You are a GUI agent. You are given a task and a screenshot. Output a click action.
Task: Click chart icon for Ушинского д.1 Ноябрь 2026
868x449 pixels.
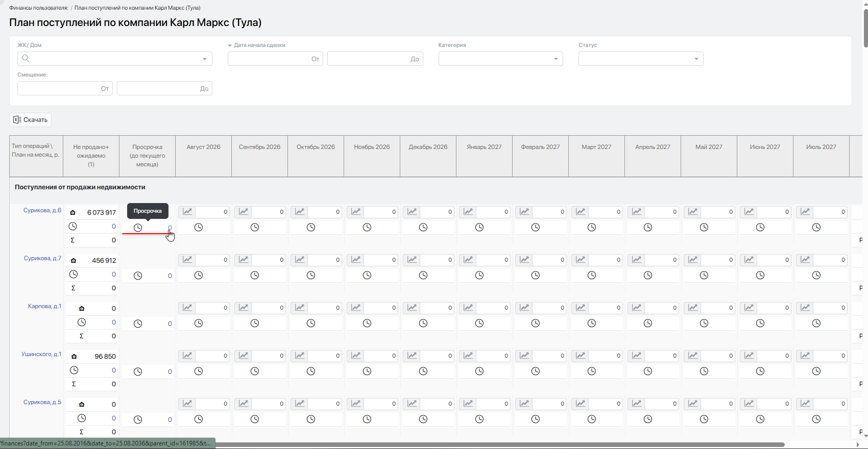356,356
